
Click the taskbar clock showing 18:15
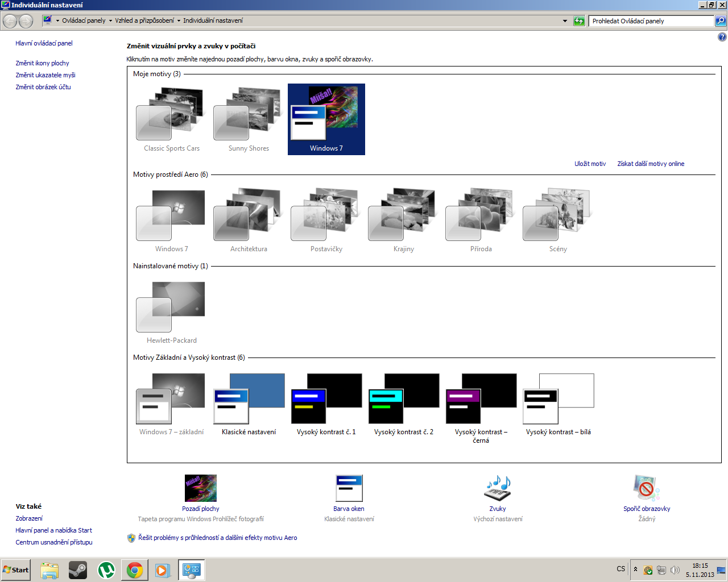[700, 570]
